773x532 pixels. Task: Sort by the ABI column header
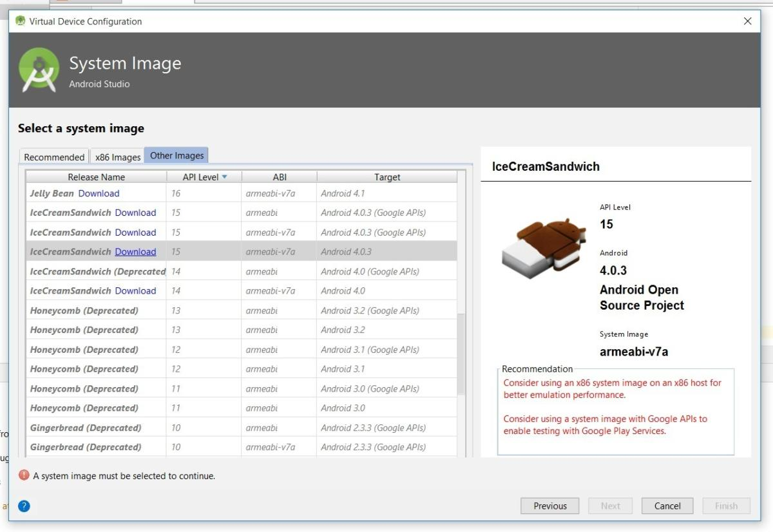[x=280, y=177]
